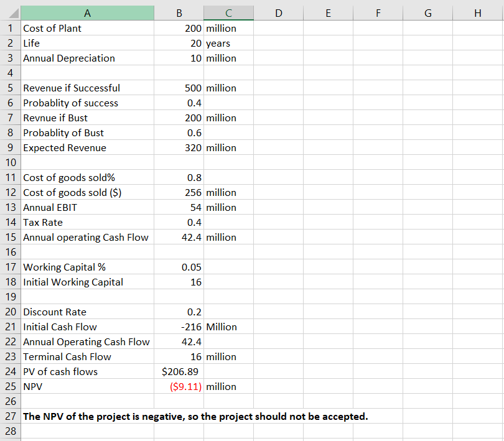The width and height of the screenshot is (504, 441).
Task: Select the $206.89 PV of cash flows value
Action: click(179, 371)
